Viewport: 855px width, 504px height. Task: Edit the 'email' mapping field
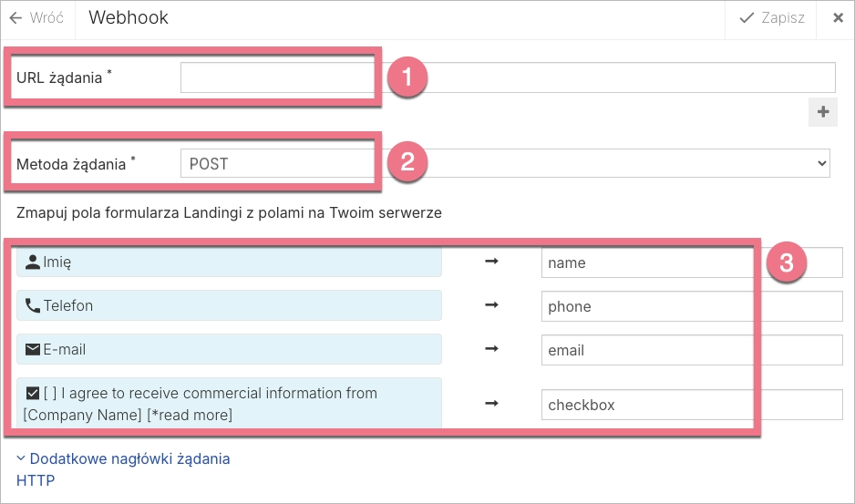click(691, 351)
